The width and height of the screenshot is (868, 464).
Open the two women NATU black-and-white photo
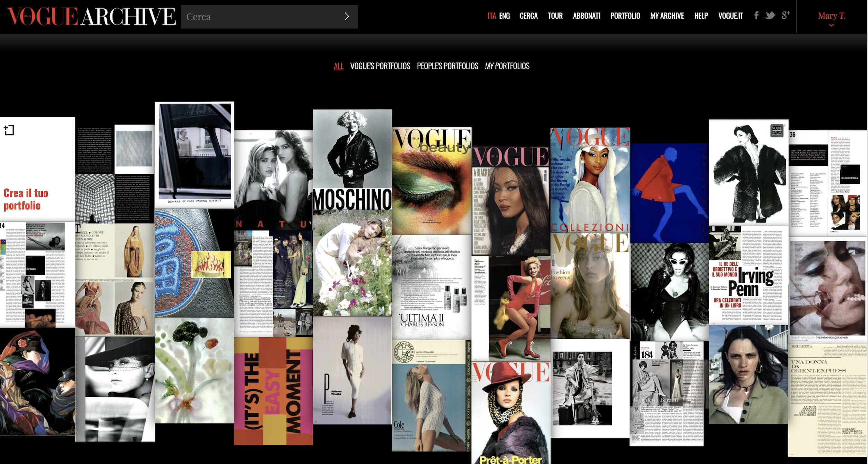tap(273, 180)
